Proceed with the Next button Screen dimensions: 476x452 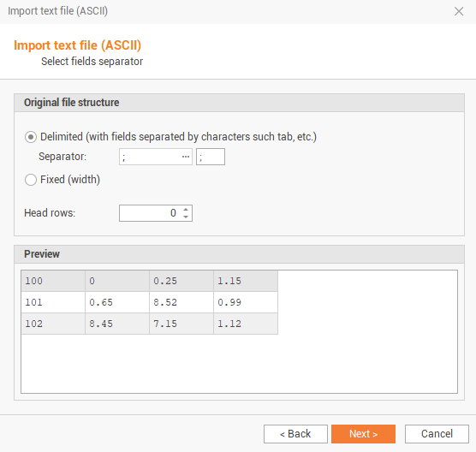point(363,434)
